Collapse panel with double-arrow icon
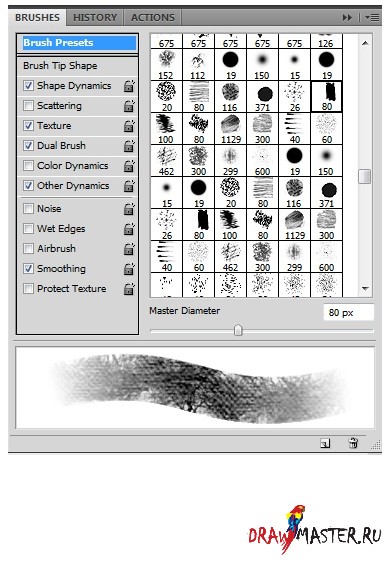The height and width of the screenshot is (562, 389). (347, 17)
